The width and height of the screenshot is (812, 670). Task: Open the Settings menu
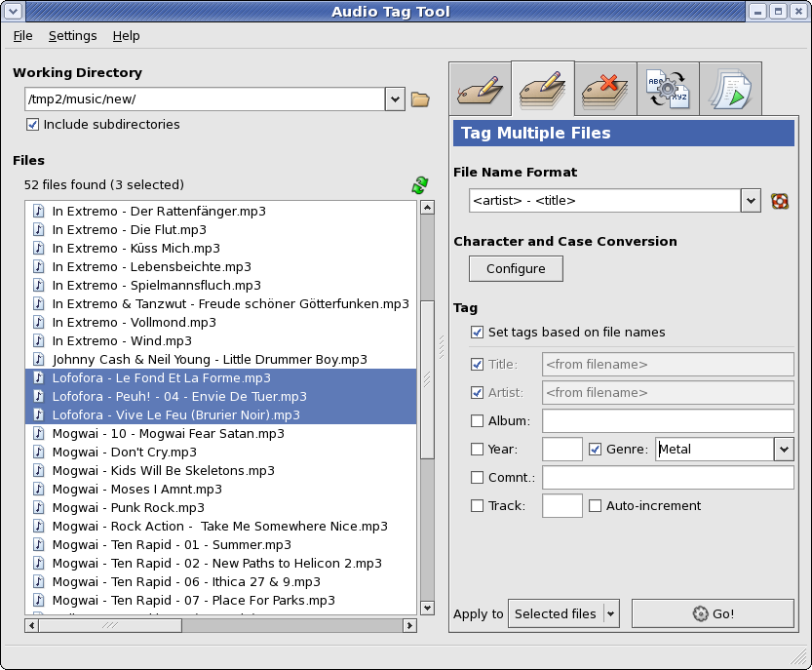coord(72,36)
